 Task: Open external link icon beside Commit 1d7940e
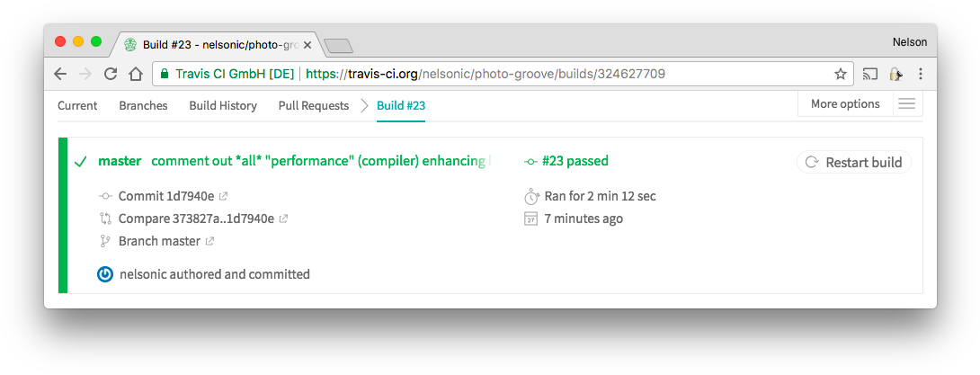[x=224, y=196]
